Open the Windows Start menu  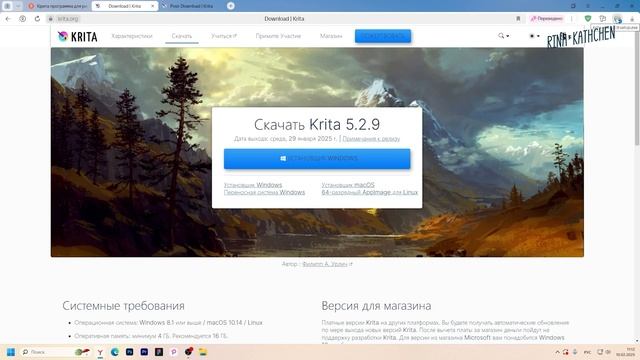pos(11,352)
